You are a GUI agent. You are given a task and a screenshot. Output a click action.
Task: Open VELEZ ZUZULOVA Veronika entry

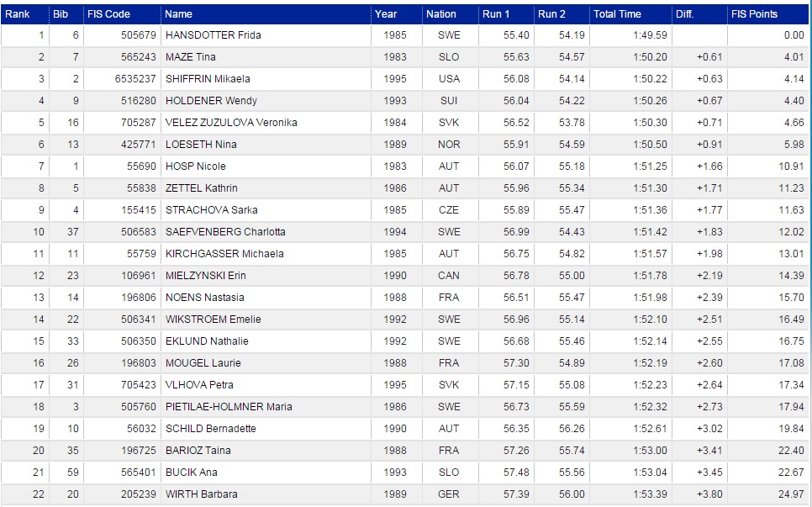(x=231, y=123)
